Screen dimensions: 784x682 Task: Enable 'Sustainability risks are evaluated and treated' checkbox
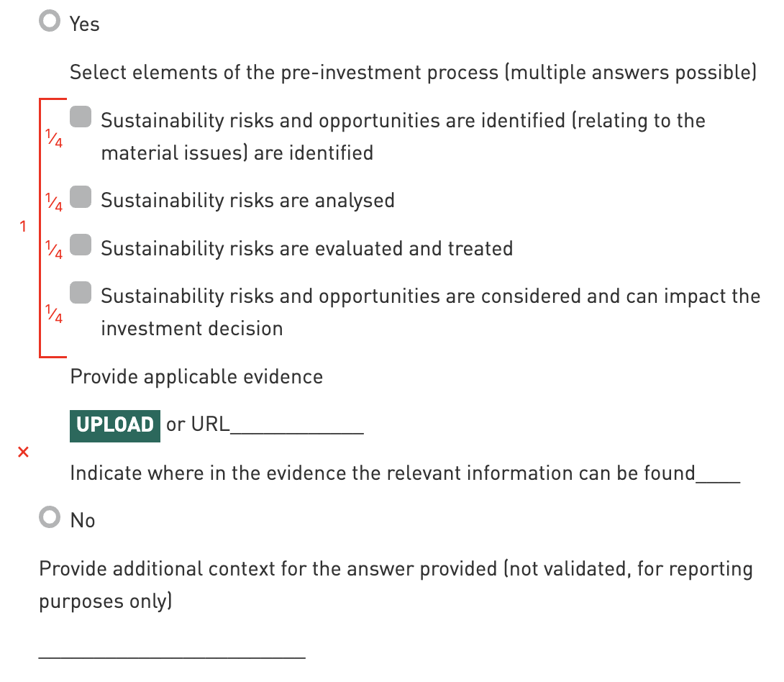coord(81,245)
